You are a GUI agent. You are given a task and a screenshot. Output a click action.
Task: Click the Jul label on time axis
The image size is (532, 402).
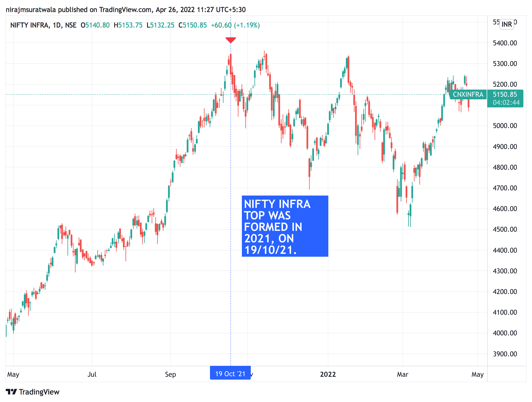click(92, 374)
